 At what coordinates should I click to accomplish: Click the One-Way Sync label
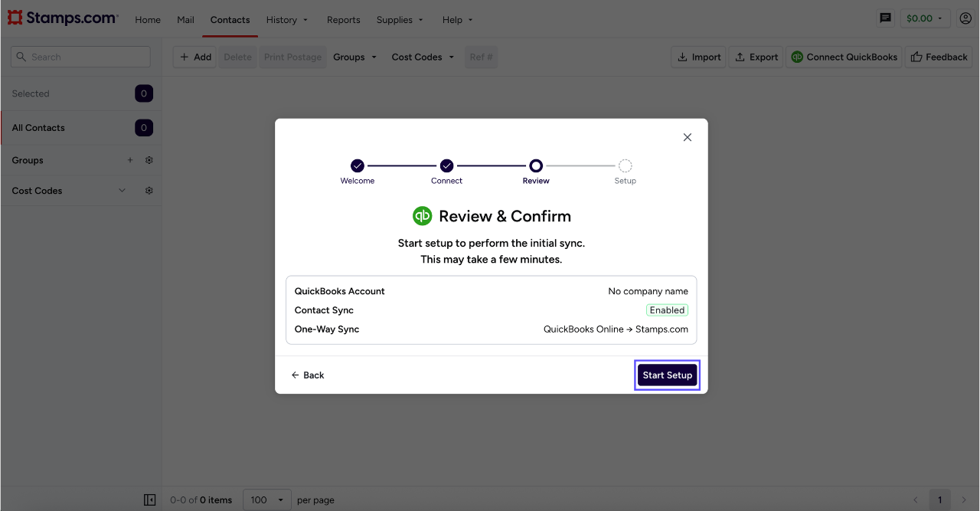(327, 329)
